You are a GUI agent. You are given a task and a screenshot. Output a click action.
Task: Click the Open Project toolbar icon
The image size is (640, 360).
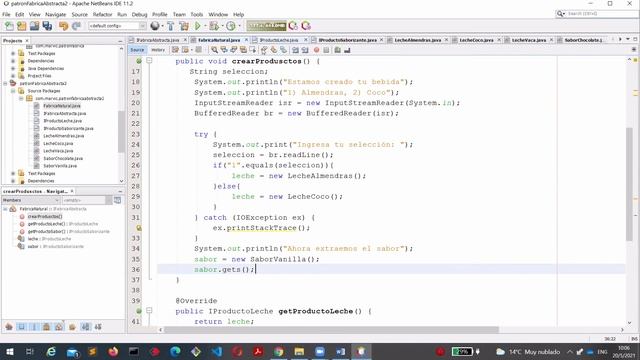tap(34, 26)
